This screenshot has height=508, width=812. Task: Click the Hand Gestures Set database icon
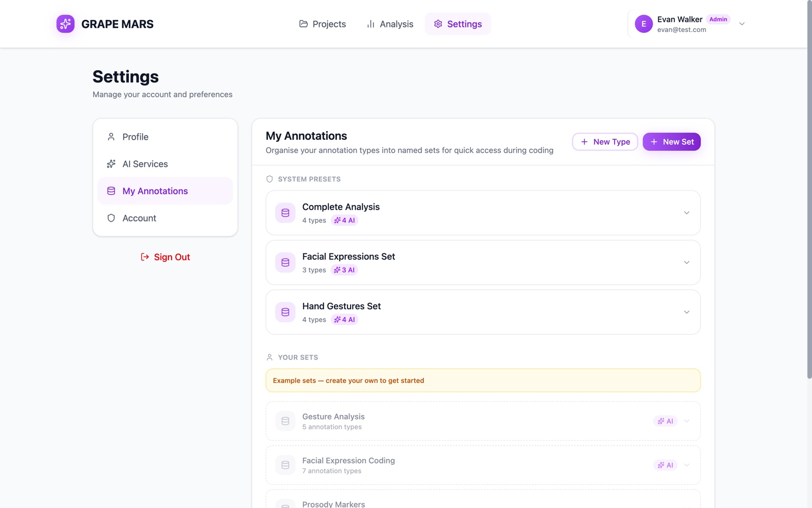click(x=285, y=312)
